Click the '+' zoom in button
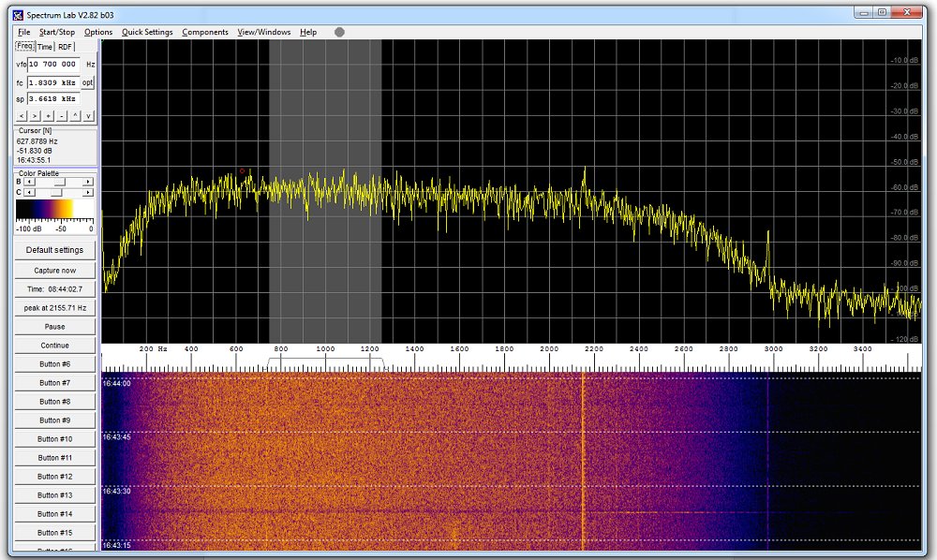The height and width of the screenshot is (560, 937). tap(49, 116)
